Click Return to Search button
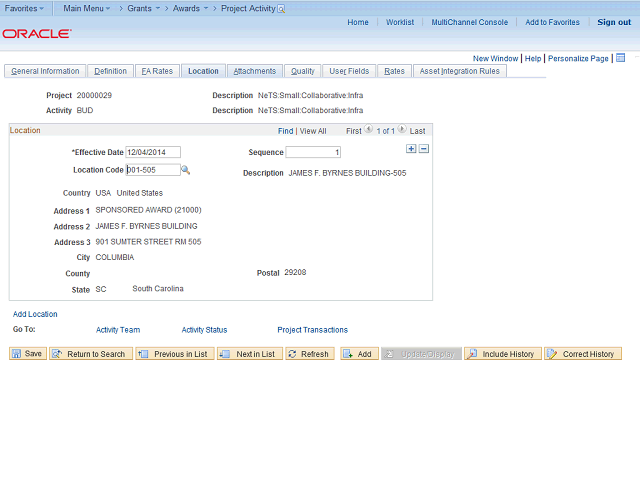This screenshot has height=480, width=640. pos(91,353)
